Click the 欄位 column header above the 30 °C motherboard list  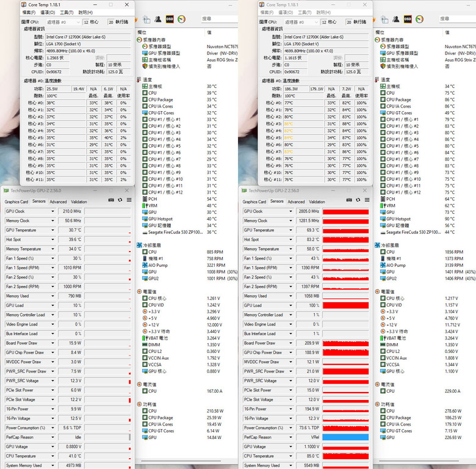coord(142,32)
